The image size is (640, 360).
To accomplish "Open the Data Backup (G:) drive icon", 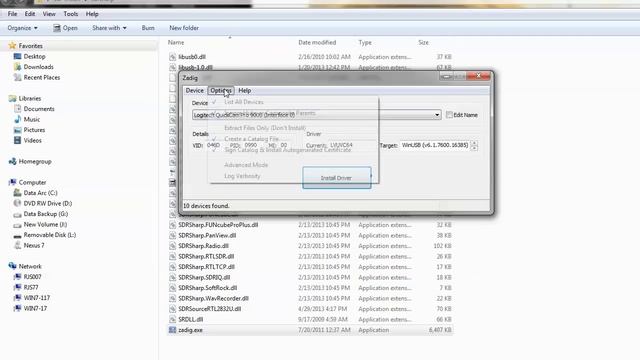I will pos(17,214).
